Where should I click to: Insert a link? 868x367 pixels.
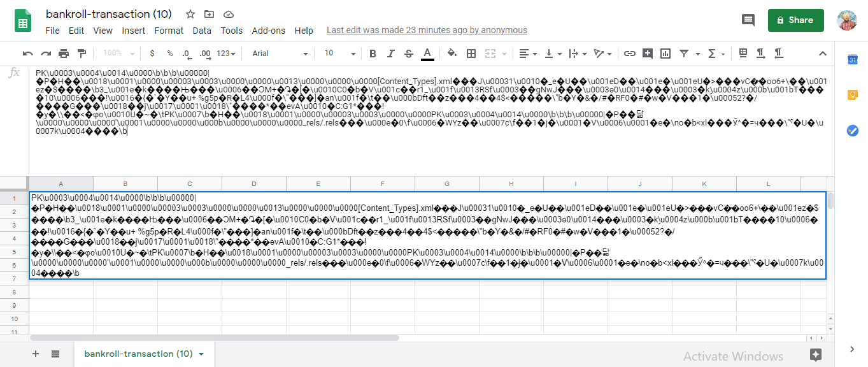tap(630, 53)
